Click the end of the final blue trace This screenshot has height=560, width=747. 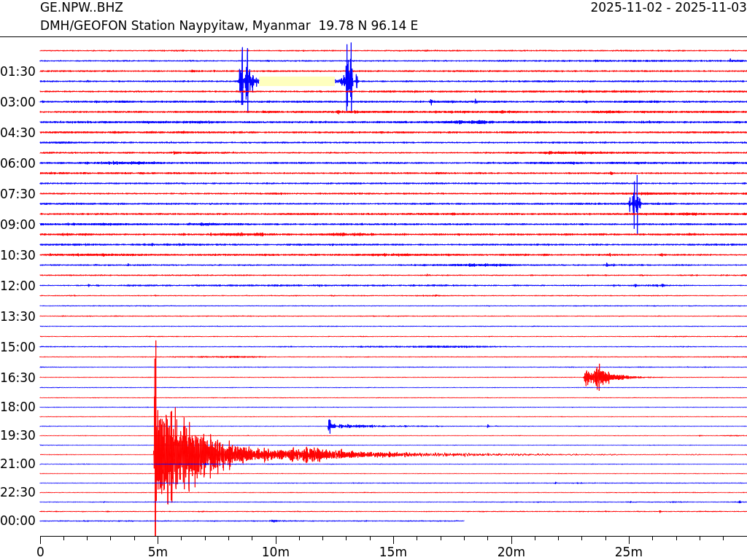pyautogui.click(x=463, y=521)
